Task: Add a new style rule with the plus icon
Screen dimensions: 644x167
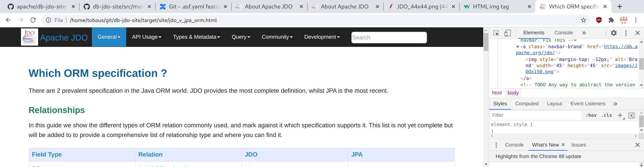Action: pyautogui.click(x=620, y=115)
